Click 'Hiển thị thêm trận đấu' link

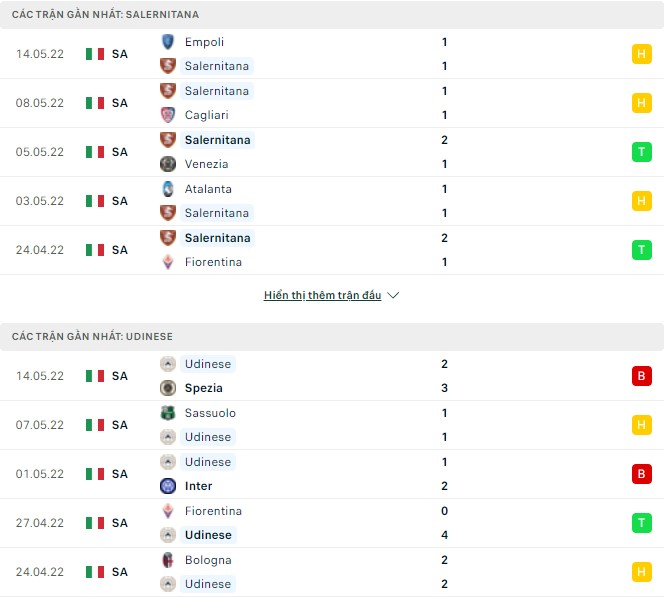pyautogui.click(x=322, y=296)
